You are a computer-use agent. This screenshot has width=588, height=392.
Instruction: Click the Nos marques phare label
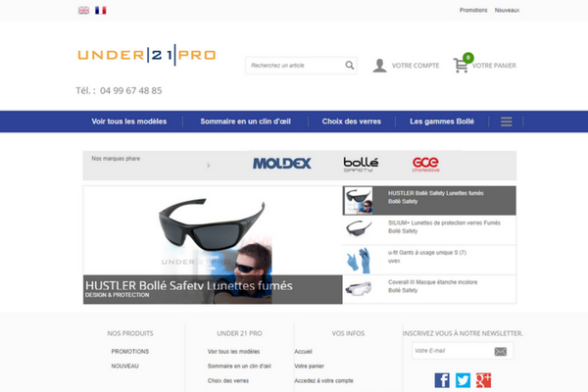116,159
